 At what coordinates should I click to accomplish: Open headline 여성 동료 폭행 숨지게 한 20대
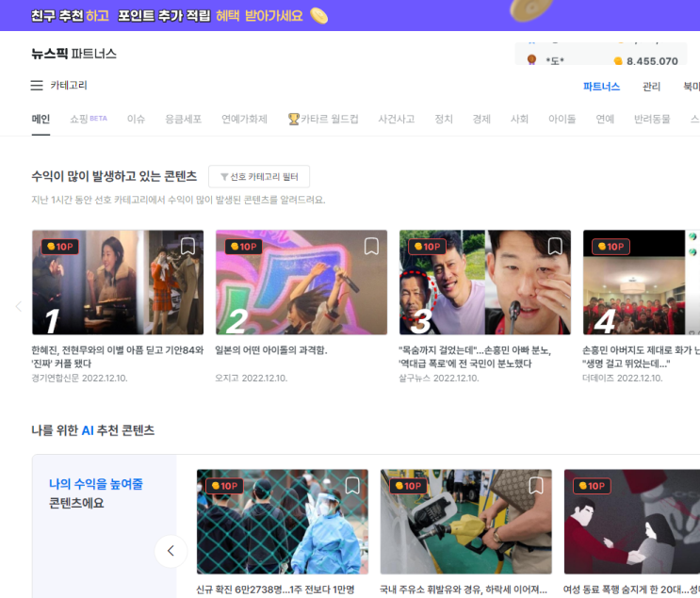tap(631, 590)
